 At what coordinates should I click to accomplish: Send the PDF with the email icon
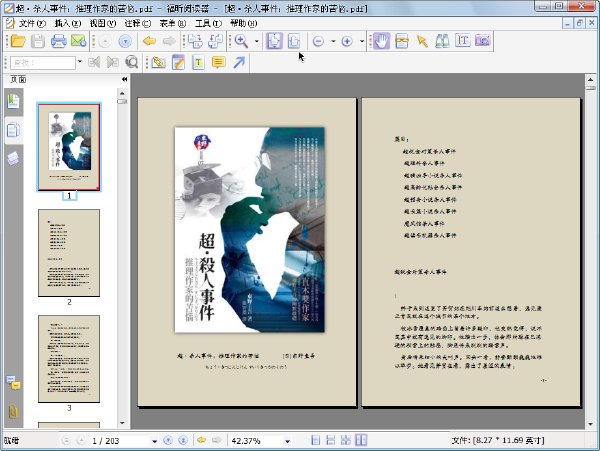pos(78,41)
